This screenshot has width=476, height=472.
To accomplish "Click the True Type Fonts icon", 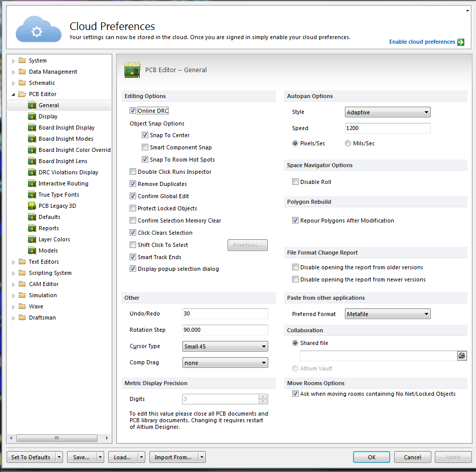I will [32, 195].
